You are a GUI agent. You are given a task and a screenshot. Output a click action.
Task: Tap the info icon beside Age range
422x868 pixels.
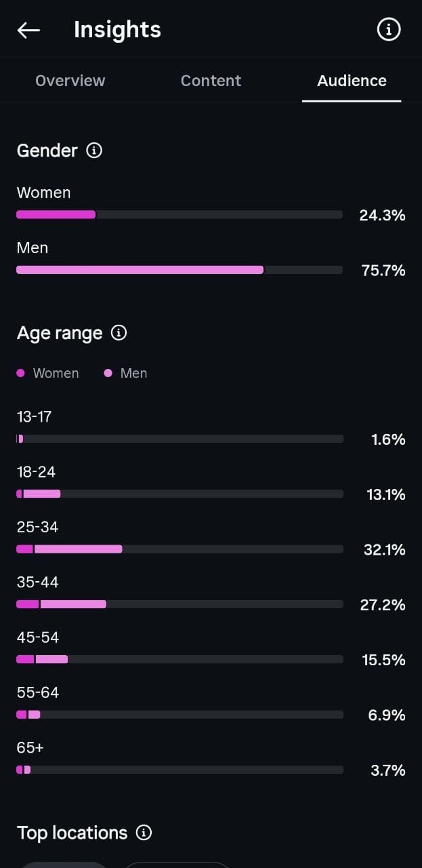119,333
